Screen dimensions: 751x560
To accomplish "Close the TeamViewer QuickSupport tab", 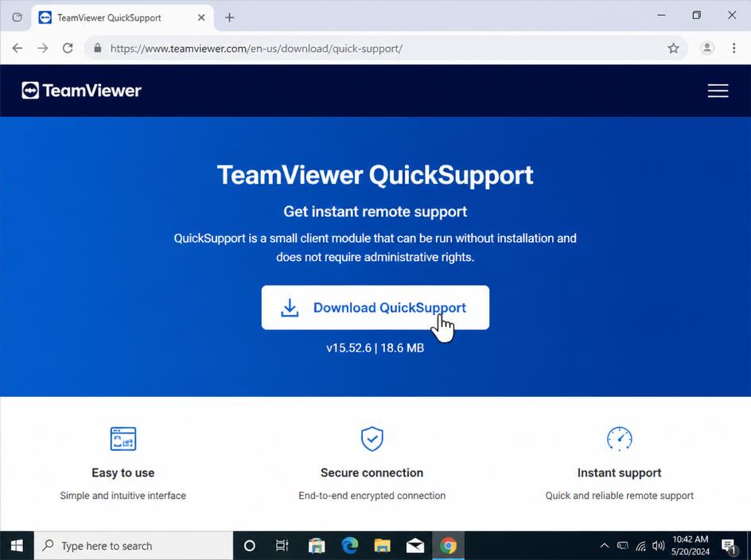I will coord(201,17).
